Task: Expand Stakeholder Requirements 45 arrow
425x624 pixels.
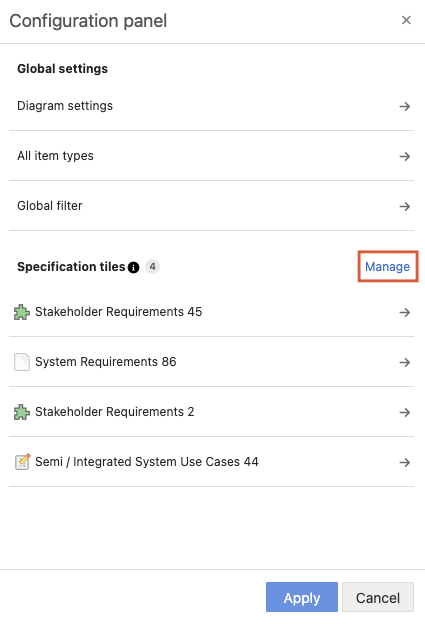Action: pyautogui.click(x=405, y=312)
